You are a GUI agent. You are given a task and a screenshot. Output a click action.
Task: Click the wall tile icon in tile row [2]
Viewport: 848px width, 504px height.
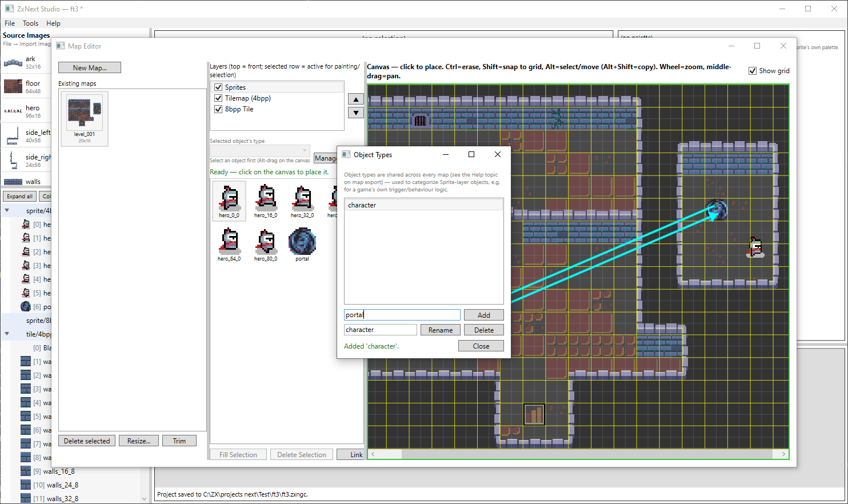tap(26, 375)
